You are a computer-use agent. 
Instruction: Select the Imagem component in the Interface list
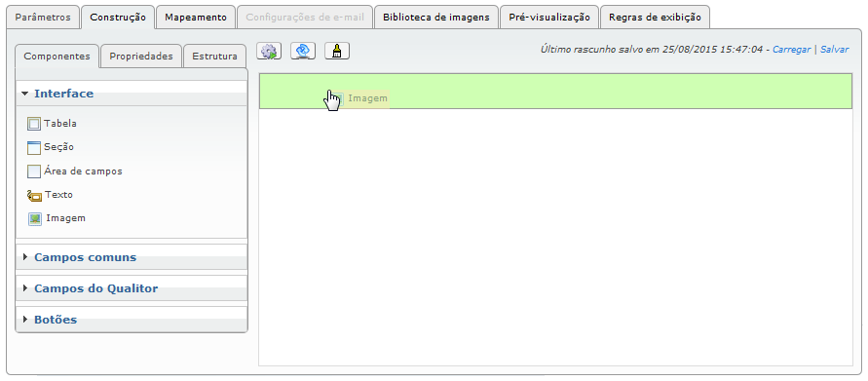pos(57,218)
